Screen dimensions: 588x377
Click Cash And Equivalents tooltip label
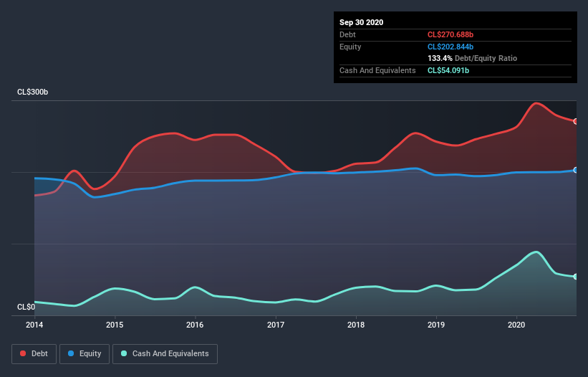(x=377, y=70)
